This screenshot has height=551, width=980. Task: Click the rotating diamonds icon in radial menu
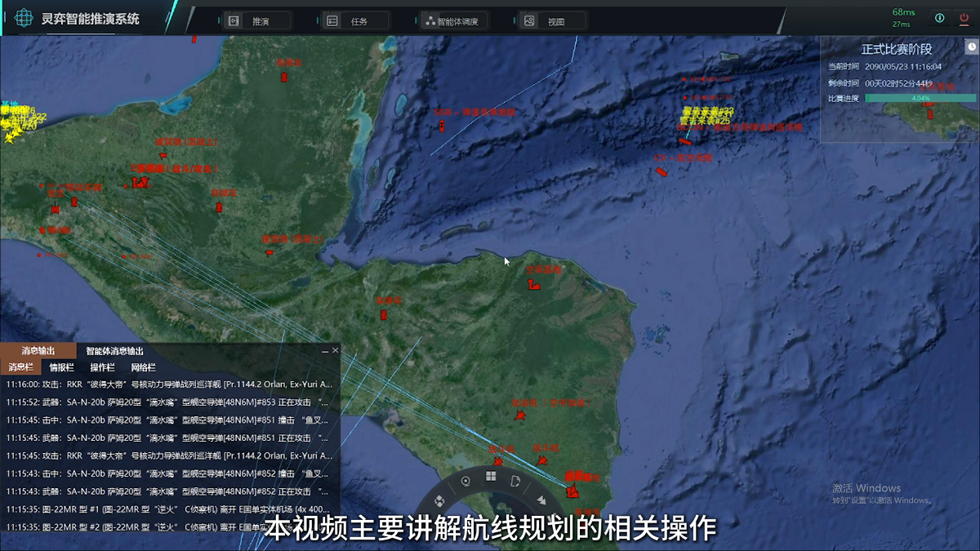439,500
